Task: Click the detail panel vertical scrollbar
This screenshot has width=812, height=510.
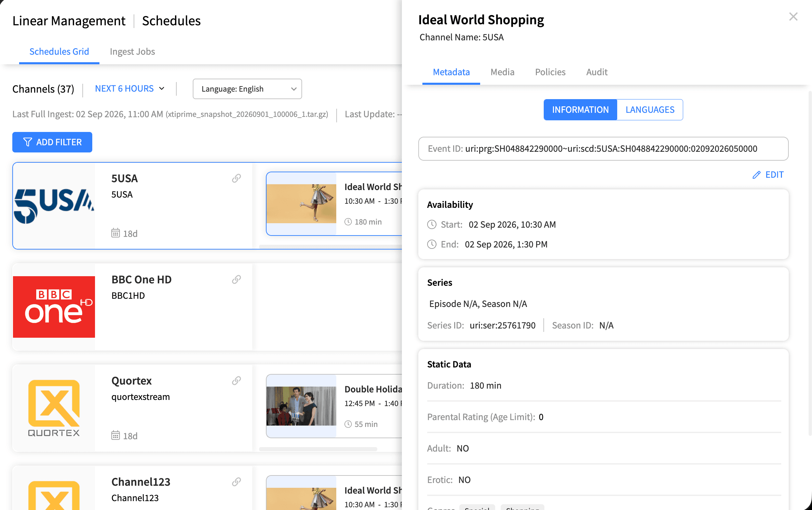Action: point(810,263)
